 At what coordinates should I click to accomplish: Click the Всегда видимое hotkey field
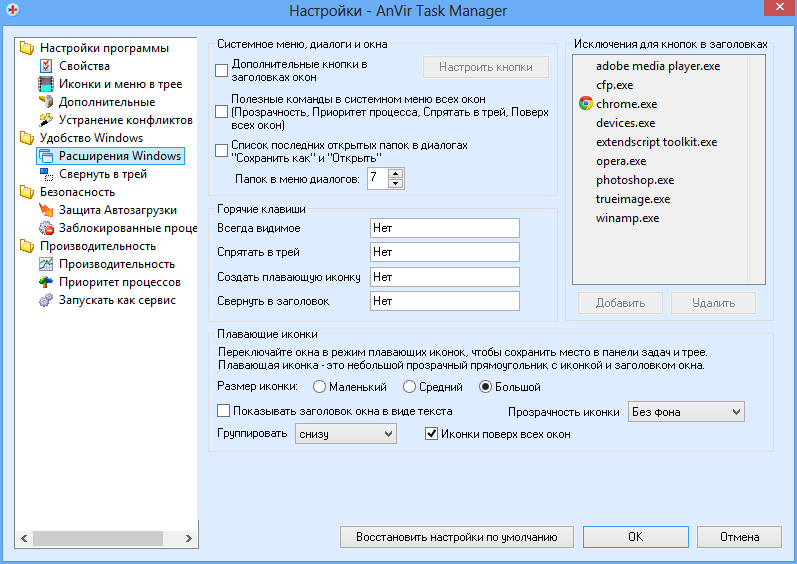coord(445,228)
